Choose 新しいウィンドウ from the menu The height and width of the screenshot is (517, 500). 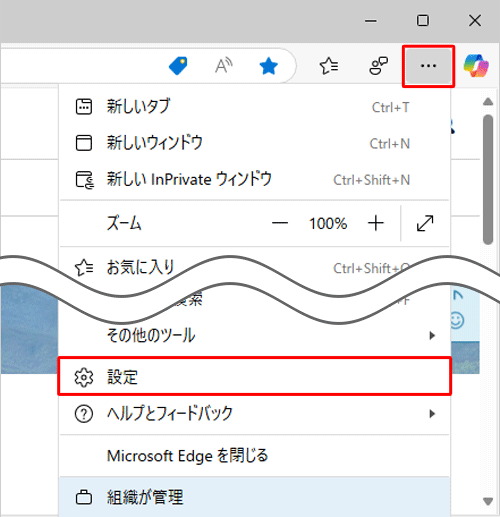(x=255, y=143)
